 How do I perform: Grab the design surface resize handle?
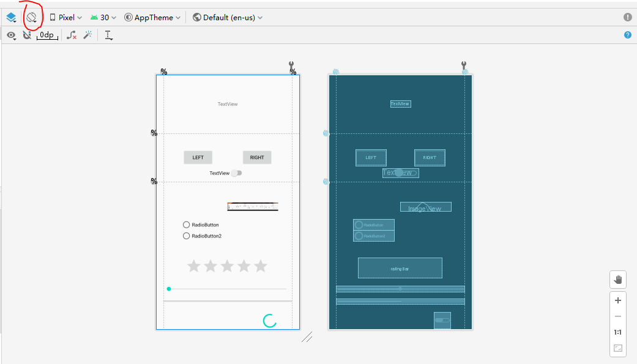pos(307,337)
